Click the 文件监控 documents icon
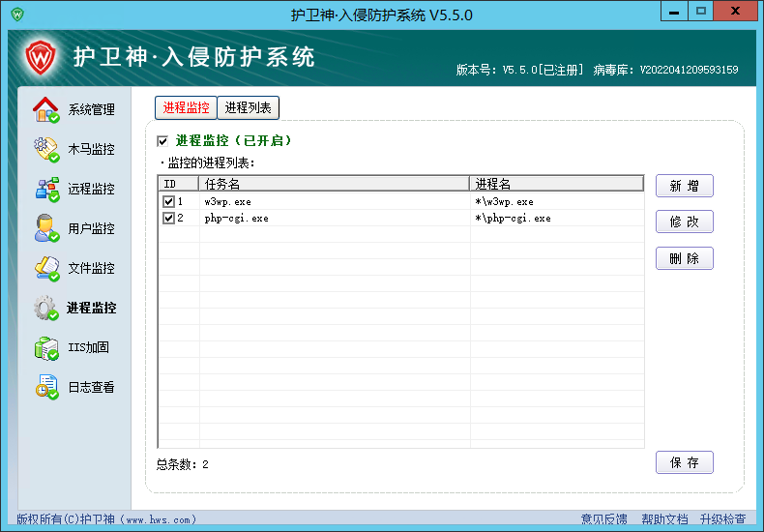The width and height of the screenshot is (764, 532). point(46,269)
